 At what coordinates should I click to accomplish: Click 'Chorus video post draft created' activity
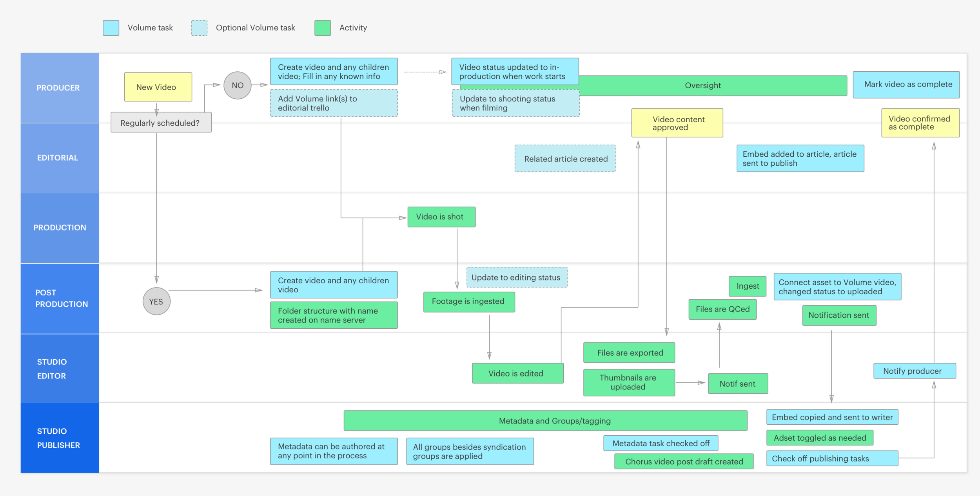click(x=684, y=462)
